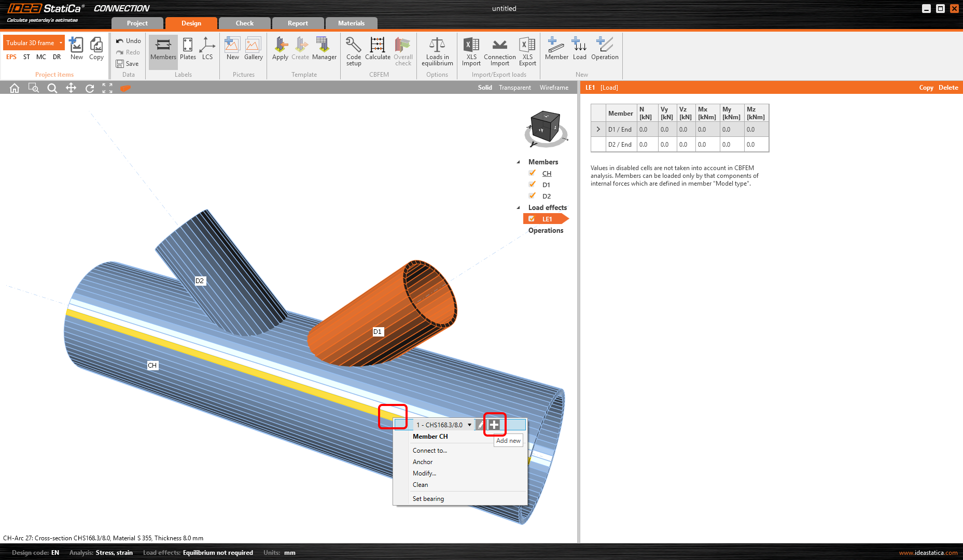Uncheck load effect LE1
The height and width of the screenshot is (560, 963).
[532, 218]
